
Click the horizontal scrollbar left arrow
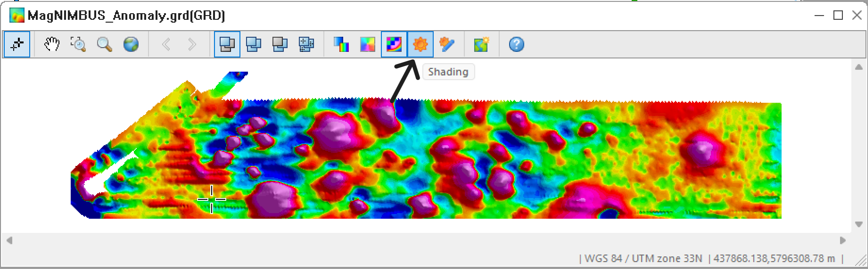tap(9, 240)
